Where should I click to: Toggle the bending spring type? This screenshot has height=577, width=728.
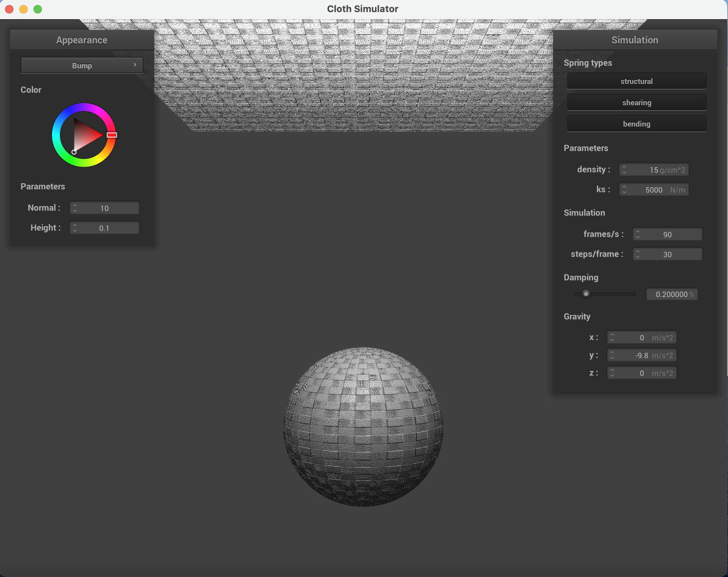click(x=636, y=124)
